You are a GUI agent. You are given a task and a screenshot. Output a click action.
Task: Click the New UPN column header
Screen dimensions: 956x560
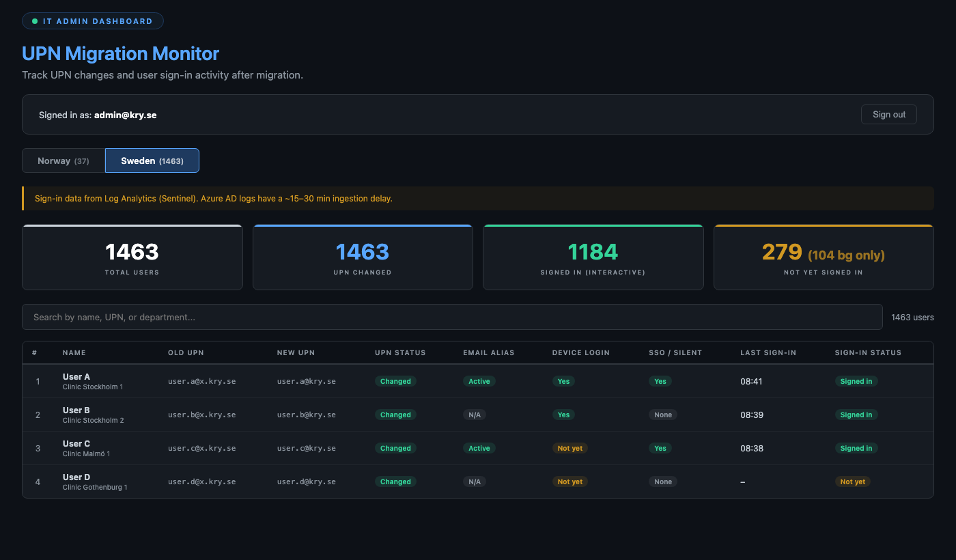tap(296, 353)
